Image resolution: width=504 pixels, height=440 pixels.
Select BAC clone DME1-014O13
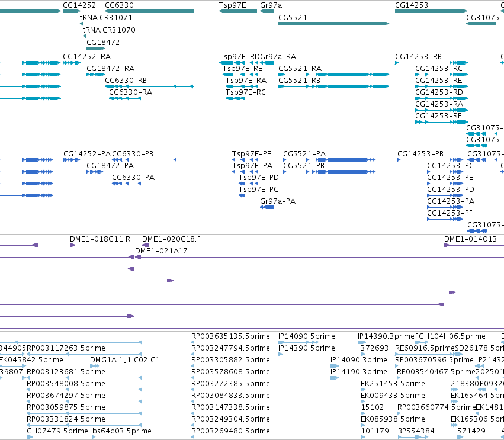coord(470,239)
